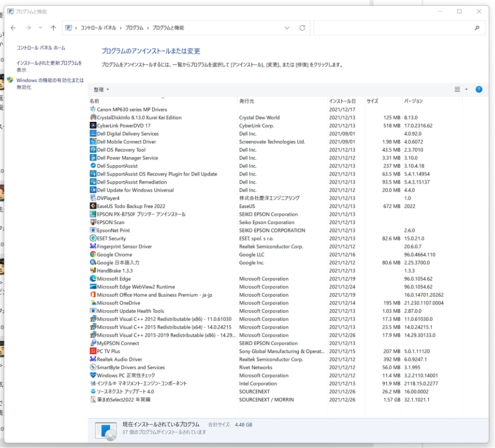Screen dimensions: 495x448
Task: Click プログラムと機能 in the breadcrumb
Action: click(x=168, y=28)
